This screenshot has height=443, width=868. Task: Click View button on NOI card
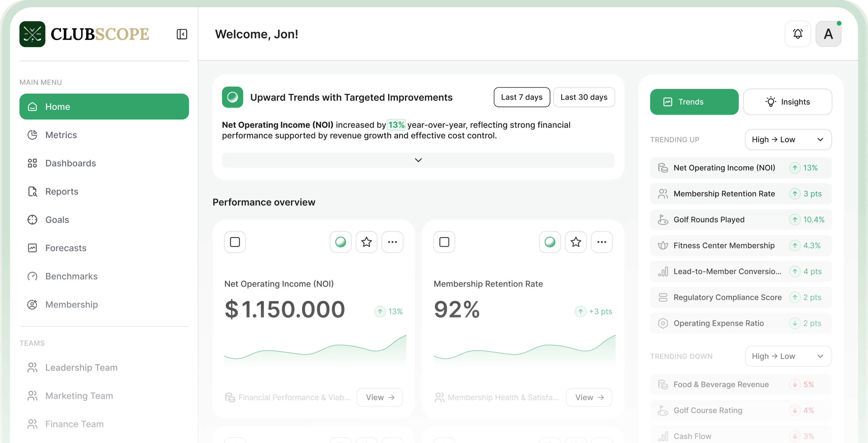click(x=379, y=398)
